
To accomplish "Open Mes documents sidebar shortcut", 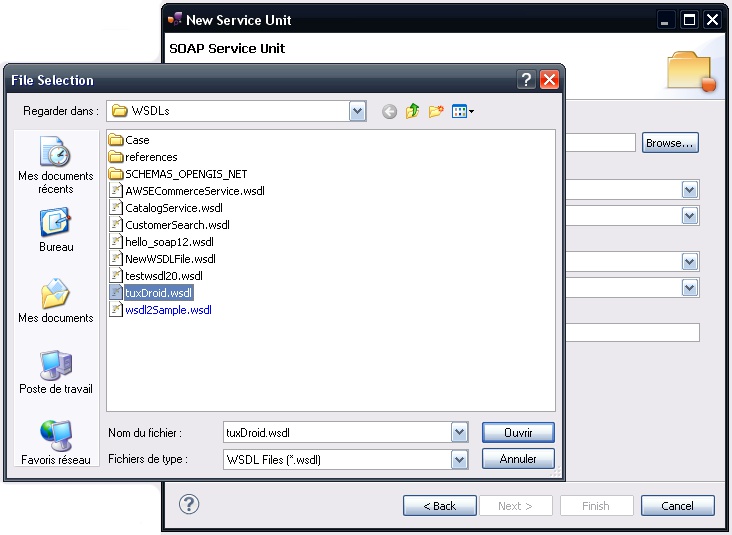I will point(56,301).
